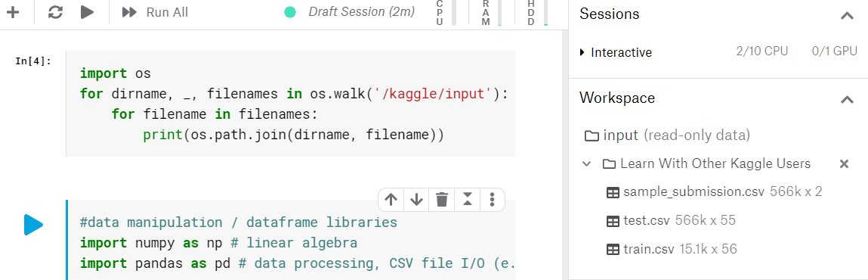Remove Learn With Other Kaggle Users dataset
The image size is (868, 280).
[844, 164]
